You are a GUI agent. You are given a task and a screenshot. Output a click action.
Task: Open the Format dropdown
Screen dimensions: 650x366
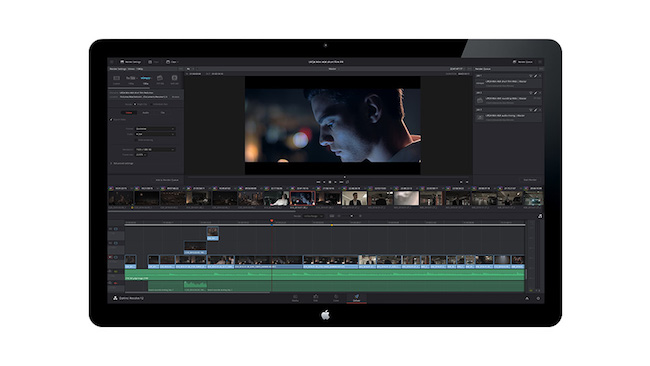(155, 129)
